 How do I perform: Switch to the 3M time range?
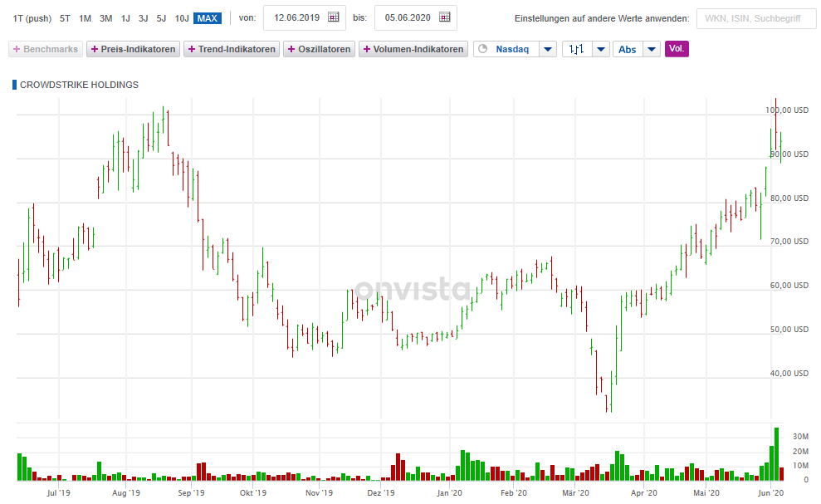tap(105, 18)
